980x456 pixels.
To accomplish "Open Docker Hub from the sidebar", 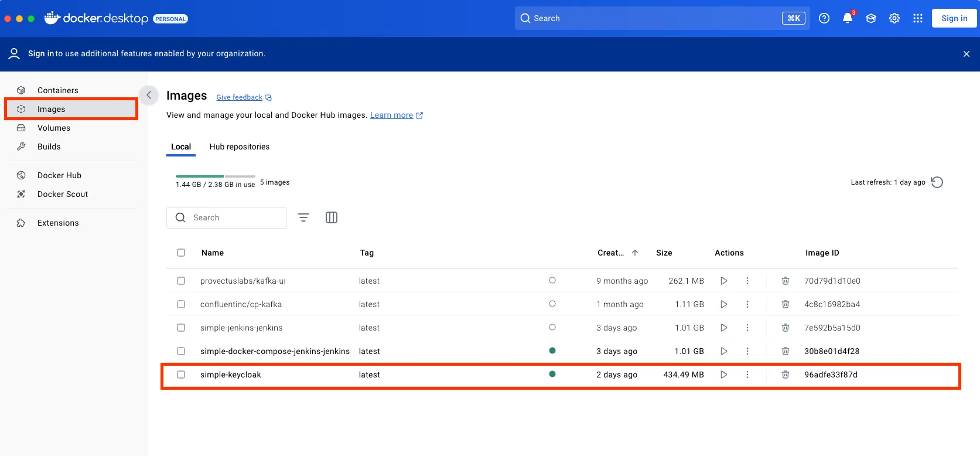I will pos(71,175).
